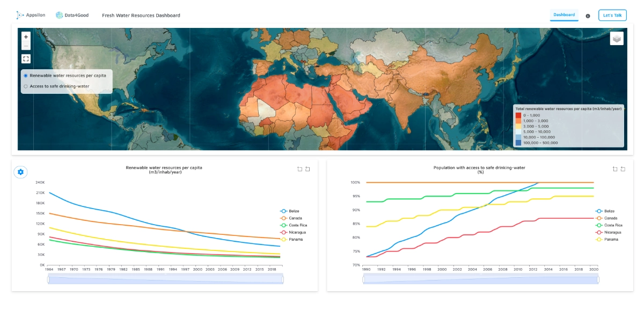The image size is (644, 333).
Task: Restore the drinking-water chart view
Action: pyautogui.click(x=621, y=169)
